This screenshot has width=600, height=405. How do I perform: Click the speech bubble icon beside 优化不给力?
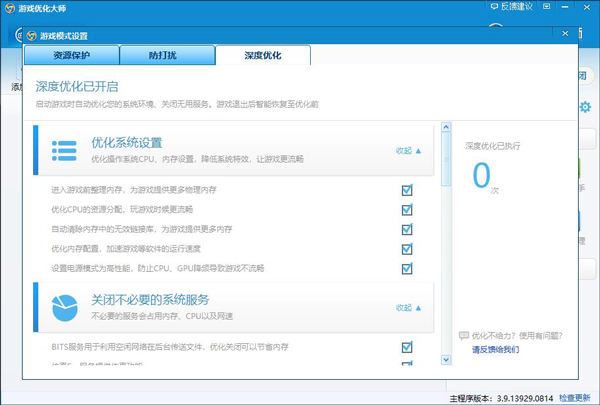[x=463, y=336]
